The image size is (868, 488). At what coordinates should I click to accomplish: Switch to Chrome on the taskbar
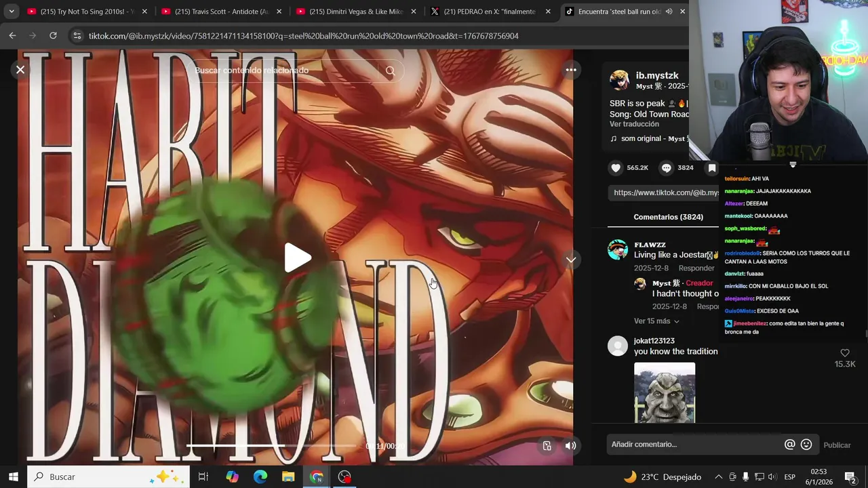[x=317, y=476]
